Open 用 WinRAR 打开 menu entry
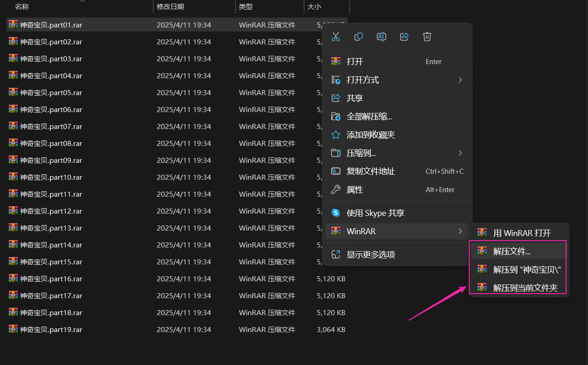Screen dimensions: 588x365 point(522,233)
